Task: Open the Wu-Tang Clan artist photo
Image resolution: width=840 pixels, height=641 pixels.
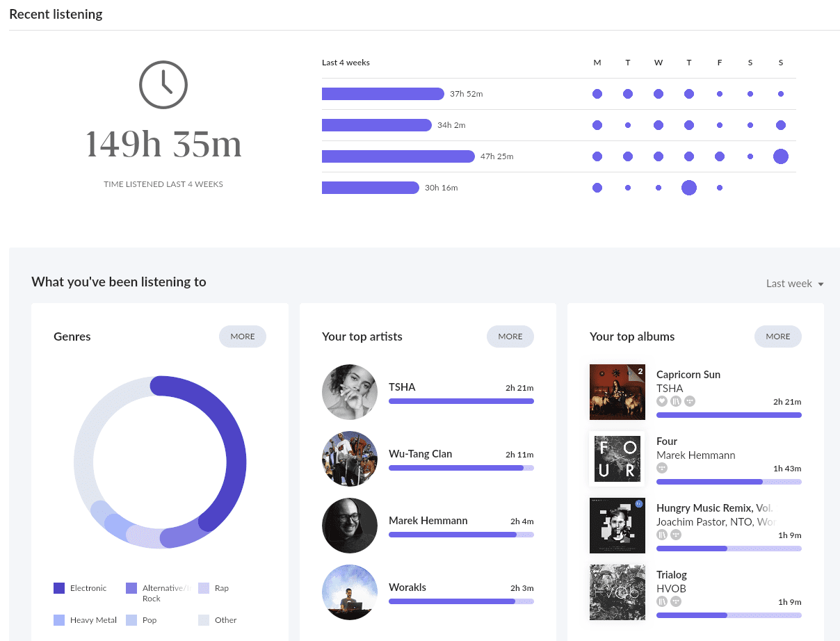Action: tap(350, 459)
